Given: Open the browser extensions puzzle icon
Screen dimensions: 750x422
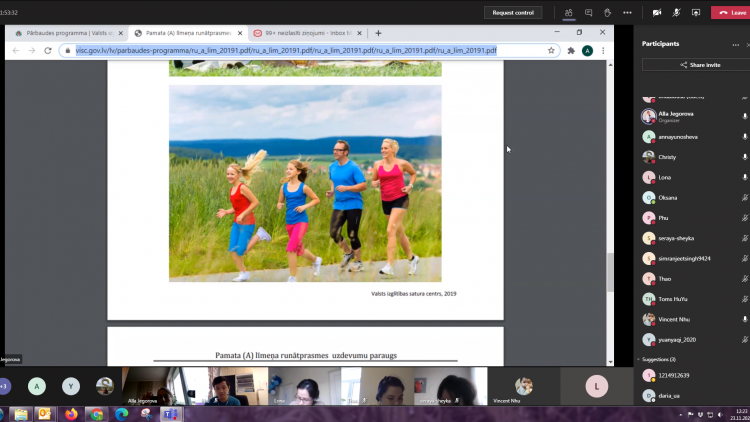Looking at the screenshot, I should (569, 50).
